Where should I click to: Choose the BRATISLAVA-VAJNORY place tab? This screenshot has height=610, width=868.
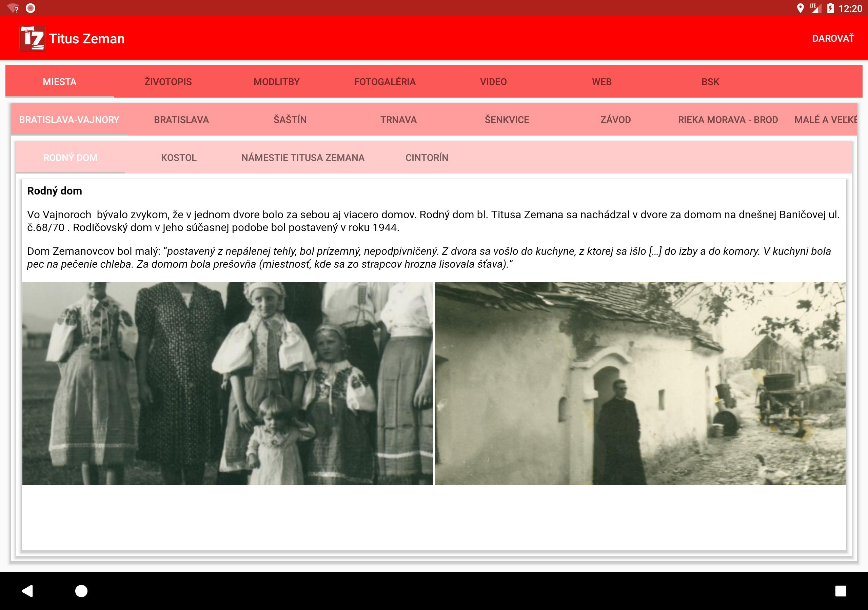click(x=69, y=119)
